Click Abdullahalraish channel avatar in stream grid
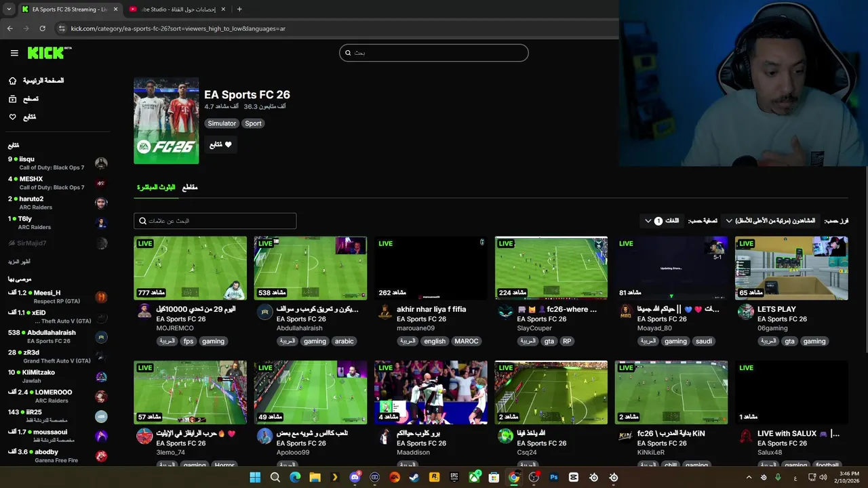 point(264,311)
